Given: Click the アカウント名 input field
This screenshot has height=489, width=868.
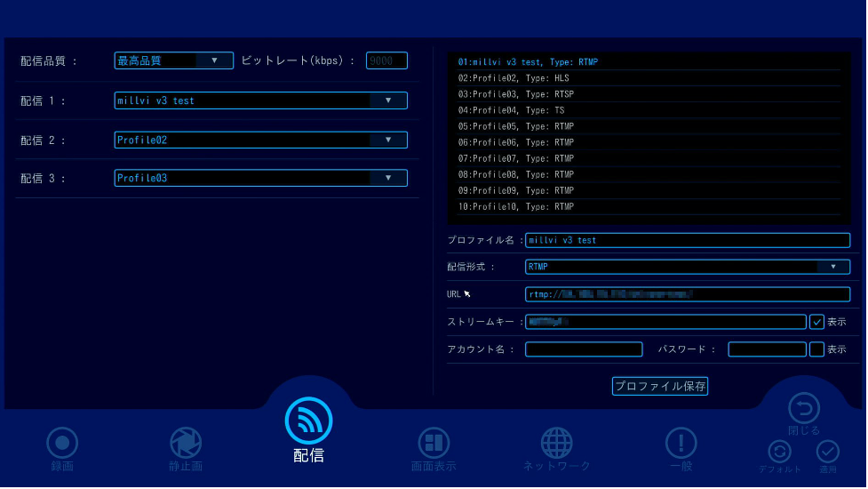Looking at the screenshot, I should point(583,349).
